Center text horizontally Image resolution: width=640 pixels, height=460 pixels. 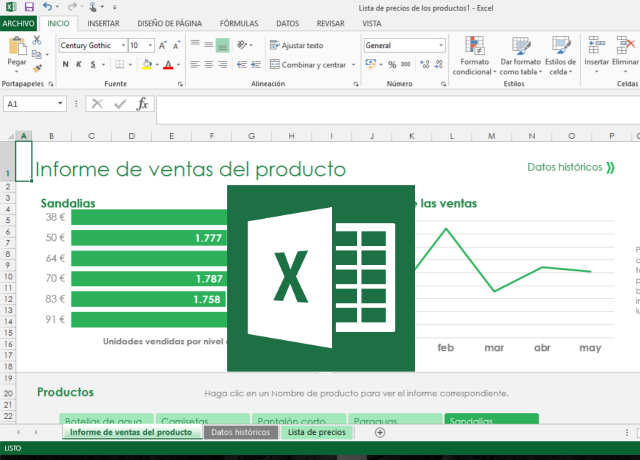[209, 64]
